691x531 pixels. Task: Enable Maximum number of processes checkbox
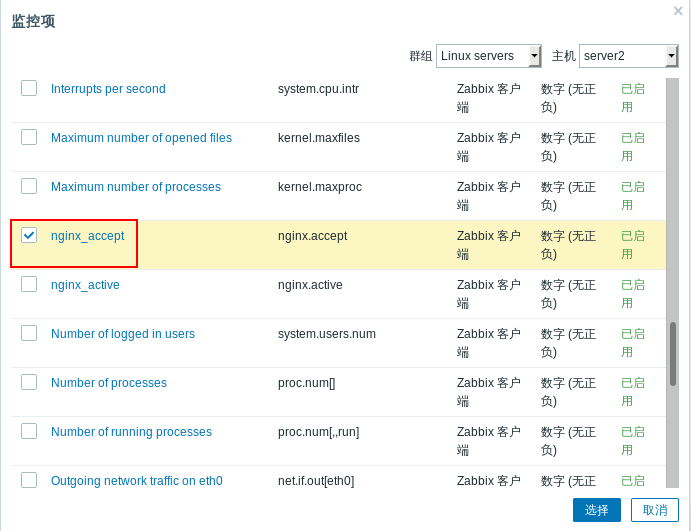pos(29,186)
